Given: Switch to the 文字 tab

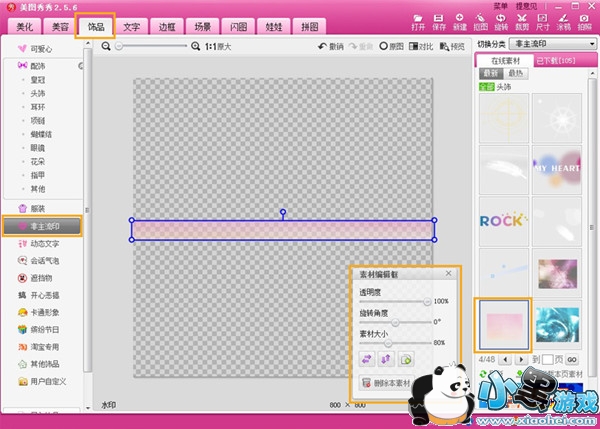Looking at the screenshot, I should point(131,28).
